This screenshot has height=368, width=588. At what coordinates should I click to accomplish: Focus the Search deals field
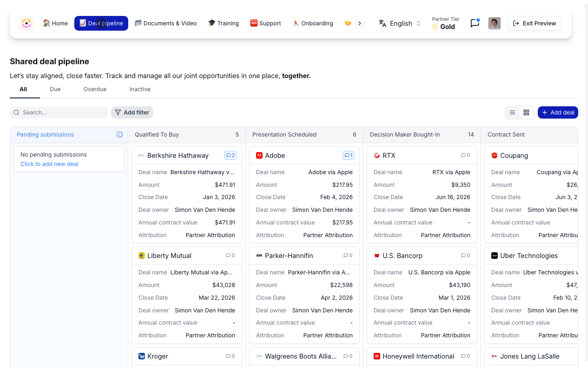coord(59,112)
